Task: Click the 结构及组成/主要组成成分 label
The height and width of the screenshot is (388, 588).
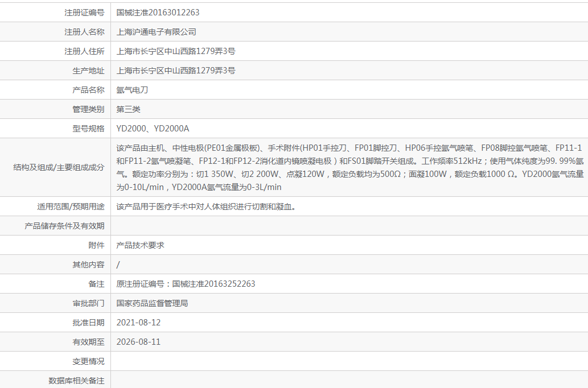Action: coord(59,167)
